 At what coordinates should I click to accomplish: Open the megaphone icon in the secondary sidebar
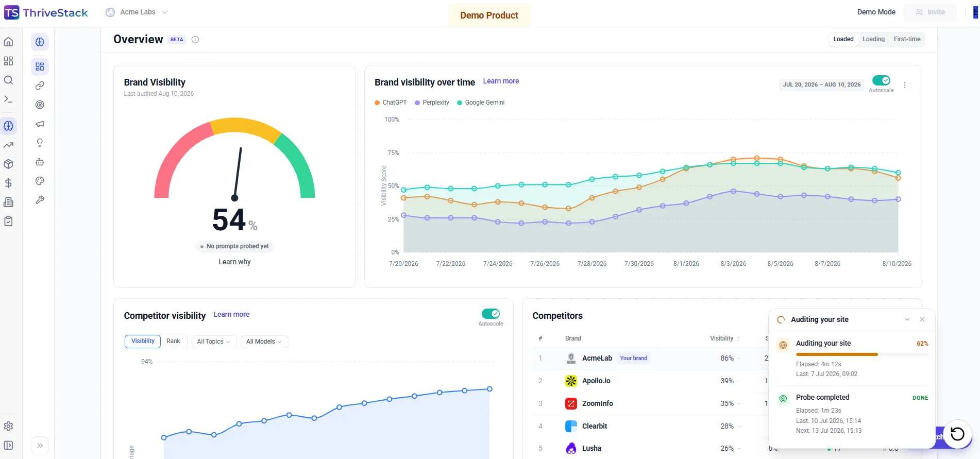tap(40, 124)
